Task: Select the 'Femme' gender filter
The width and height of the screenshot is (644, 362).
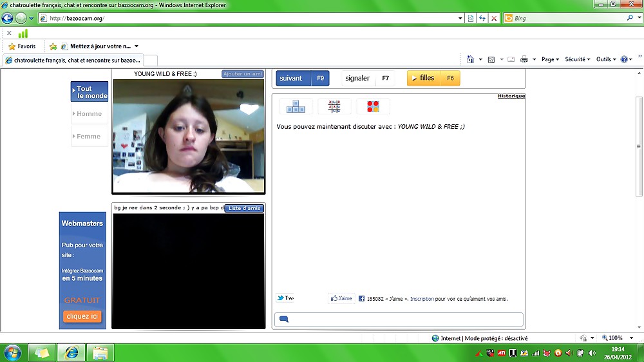Action: point(89,137)
